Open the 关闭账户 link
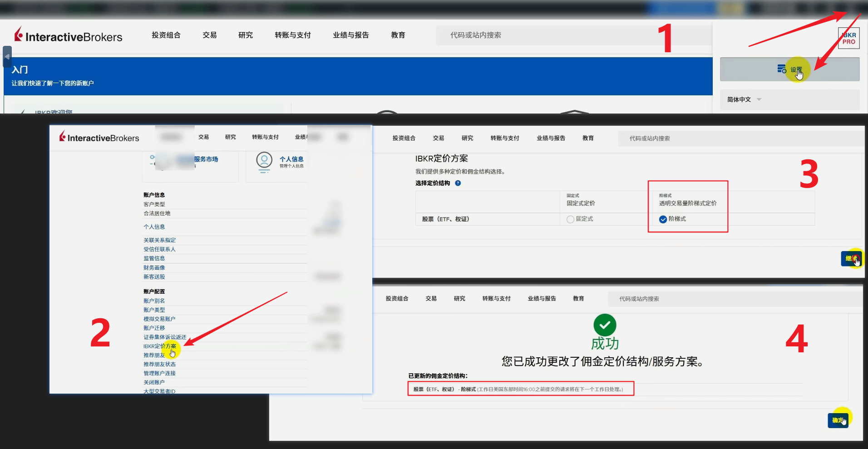This screenshot has width=868, height=449. click(154, 382)
